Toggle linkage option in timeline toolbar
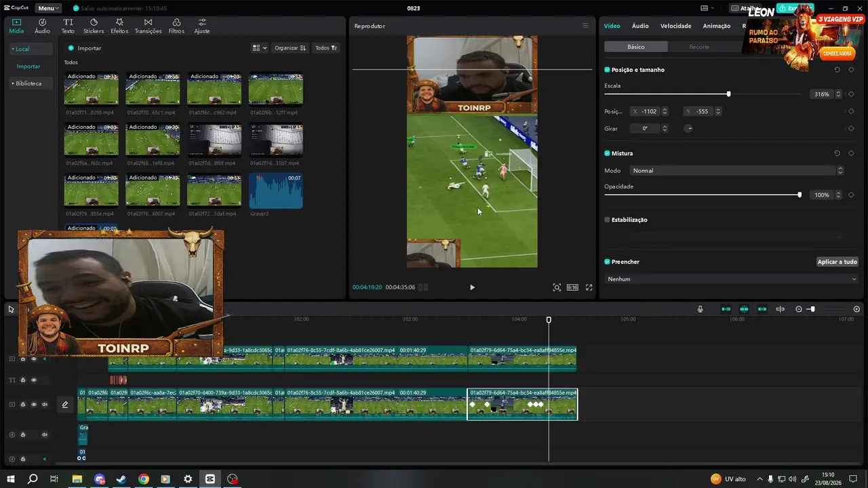 click(x=762, y=309)
